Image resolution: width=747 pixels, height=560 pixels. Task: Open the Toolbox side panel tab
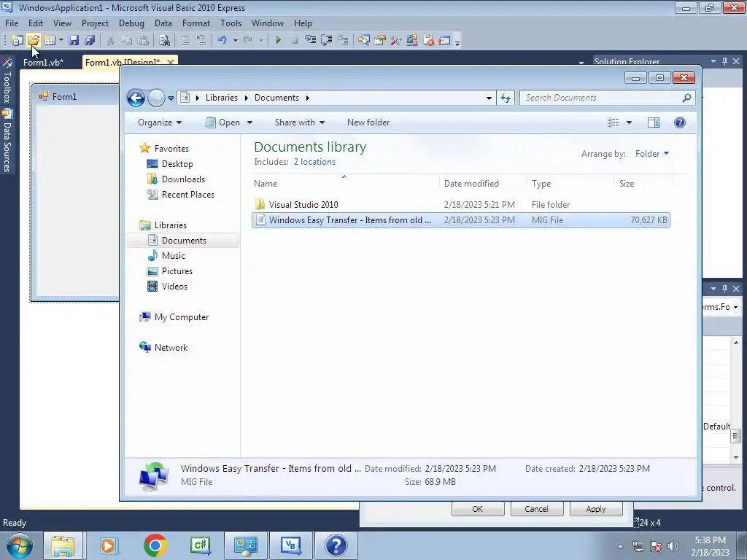[x=7, y=81]
